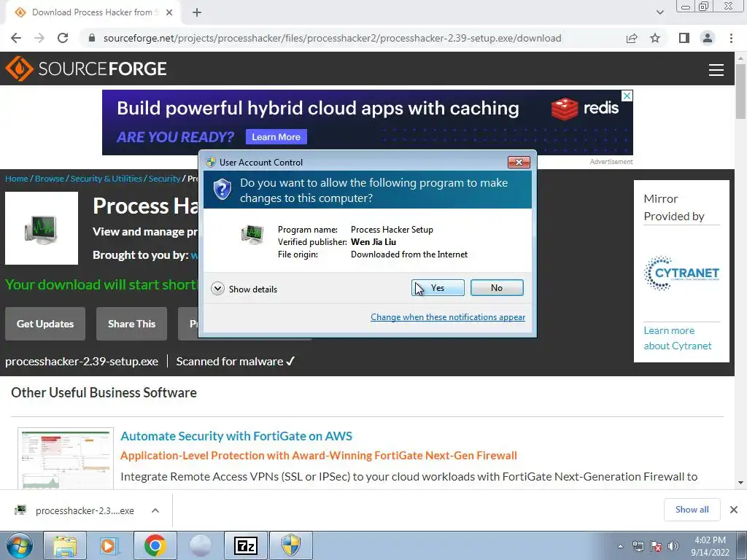The image size is (747, 560).
Task: Click the volume speaker tray icon
Action: point(673,546)
